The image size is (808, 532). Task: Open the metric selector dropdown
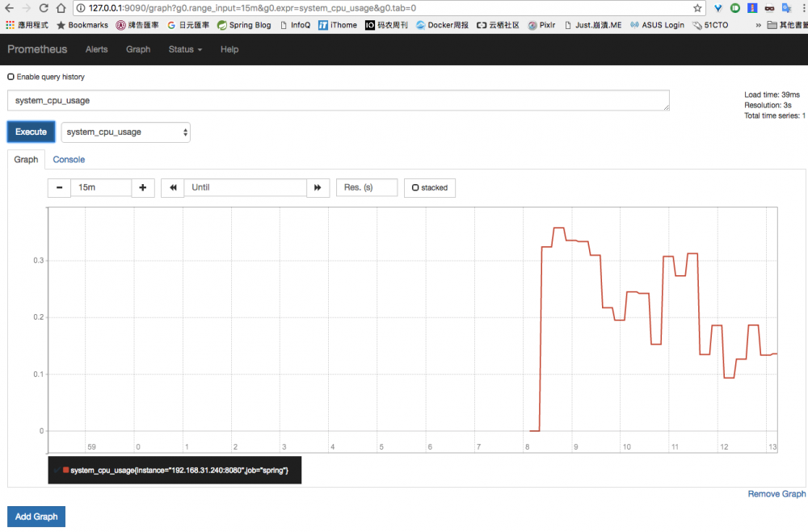point(126,132)
